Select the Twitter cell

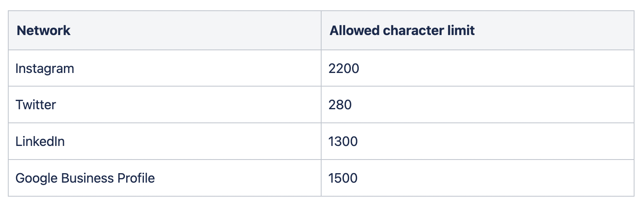[x=35, y=105]
